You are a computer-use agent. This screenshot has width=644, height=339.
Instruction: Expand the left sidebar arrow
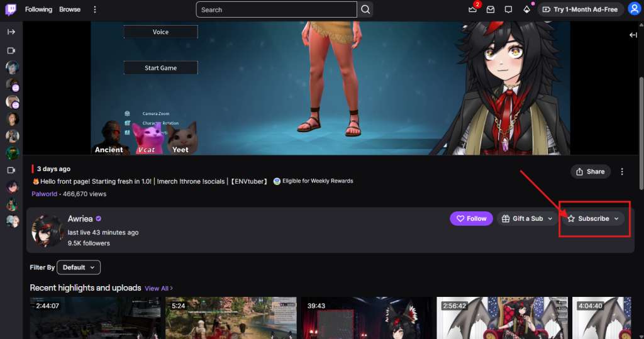11,31
